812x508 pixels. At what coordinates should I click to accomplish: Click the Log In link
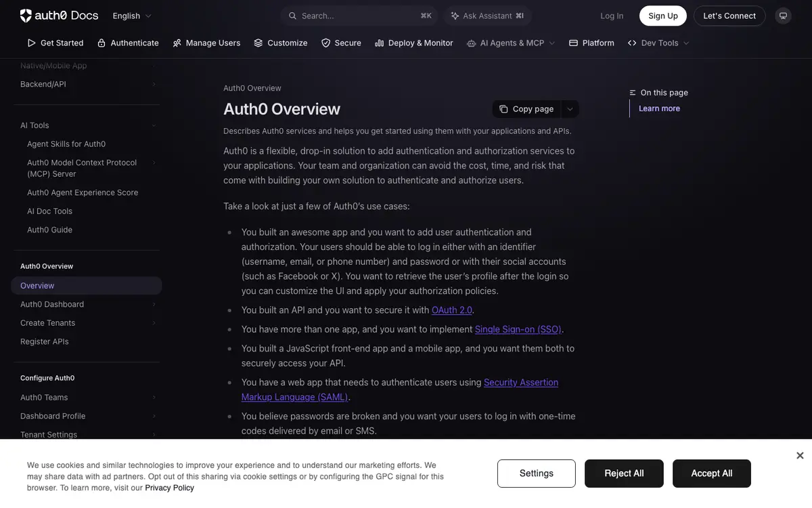[612, 16]
